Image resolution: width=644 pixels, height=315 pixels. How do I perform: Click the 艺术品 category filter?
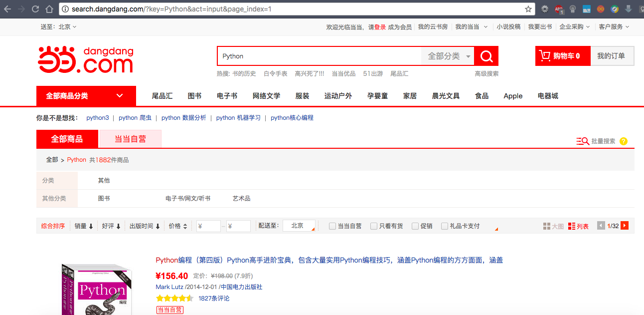pyautogui.click(x=241, y=199)
